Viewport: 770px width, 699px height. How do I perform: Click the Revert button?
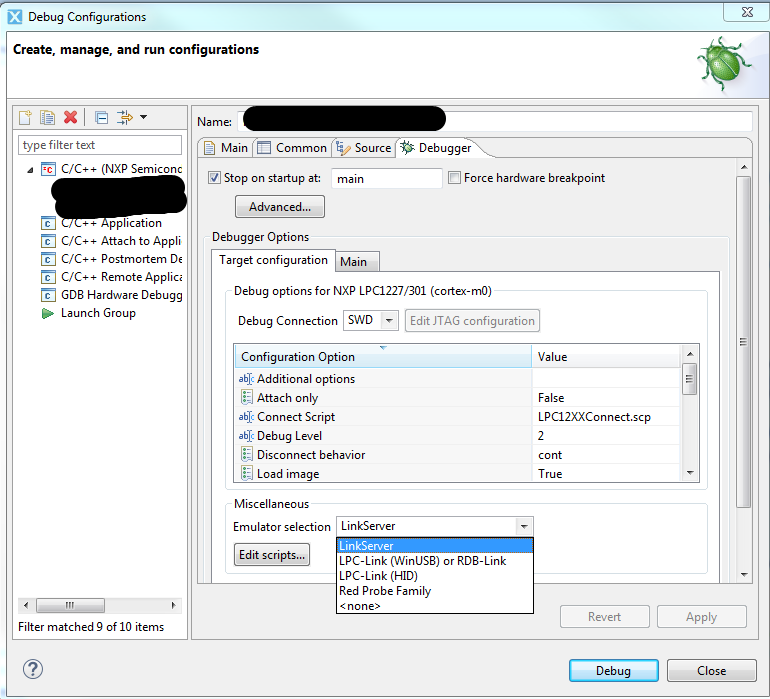605,616
